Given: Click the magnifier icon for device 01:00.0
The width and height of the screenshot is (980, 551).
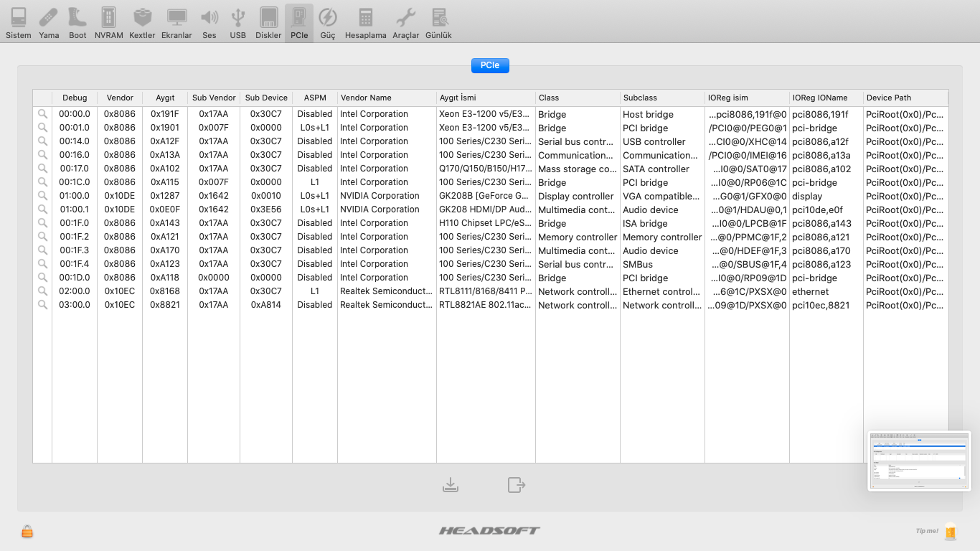Looking at the screenshot, I should (42, 196).
